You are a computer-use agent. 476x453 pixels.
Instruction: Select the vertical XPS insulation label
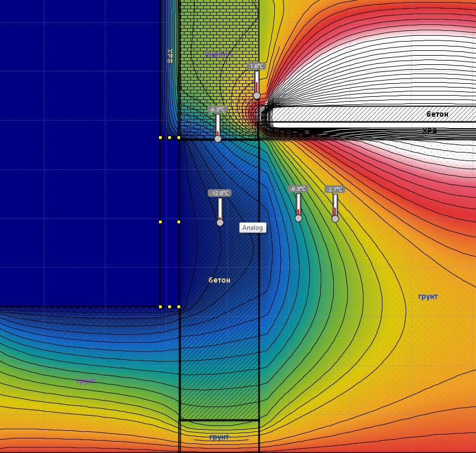[x=170, y=56]
